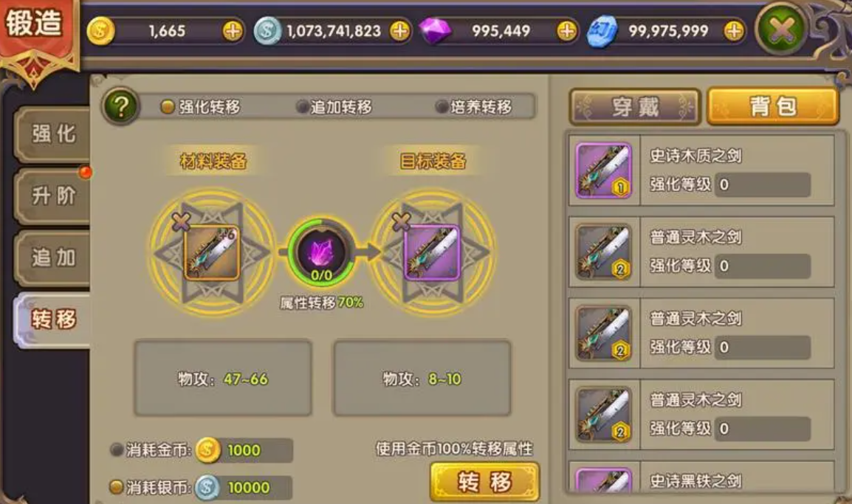Select the 追加转移 radio option
The image size is (852, 504).
(334, 106)
